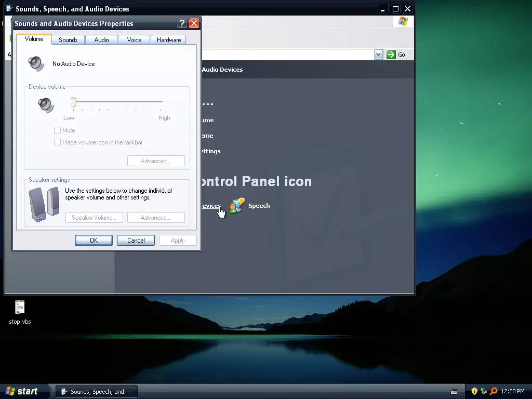Click the Low label of the volume slider
The height and width of the screenshot is (399, 532).
(x=69, y=118)
